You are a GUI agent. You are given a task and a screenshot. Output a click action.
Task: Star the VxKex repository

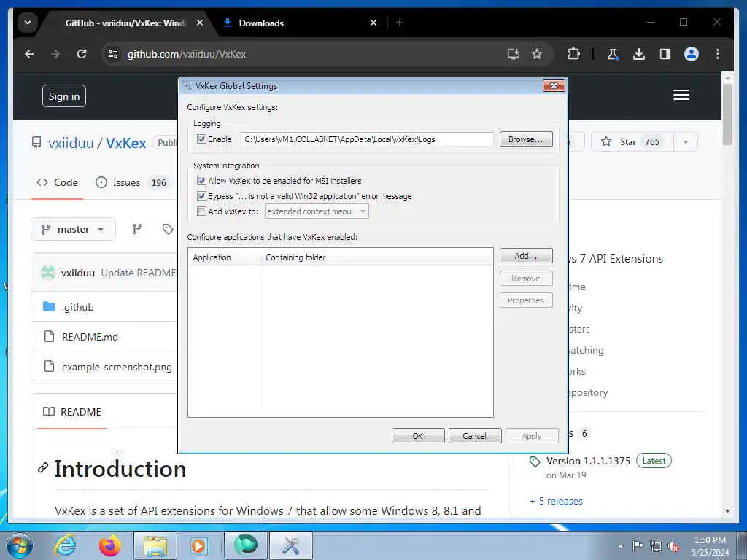pos(632,142)
